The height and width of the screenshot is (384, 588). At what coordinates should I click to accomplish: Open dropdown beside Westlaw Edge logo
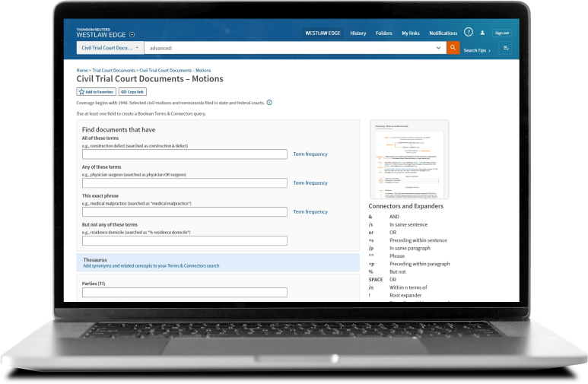click(x=132, y=34)
